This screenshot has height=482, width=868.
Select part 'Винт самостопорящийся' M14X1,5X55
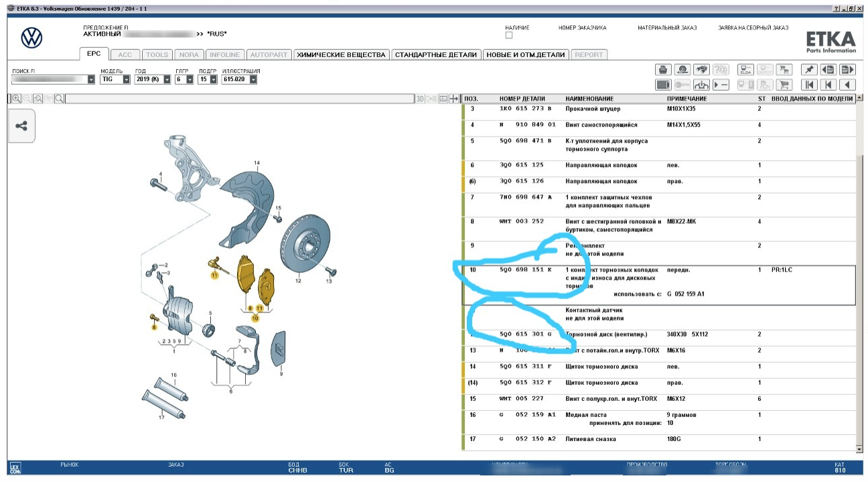point(659,128)
